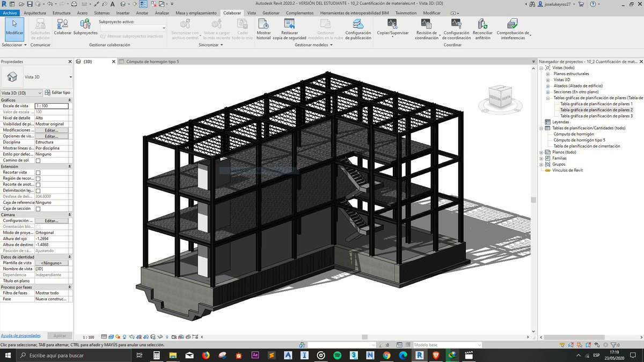
Task: Select the Mostrar historial tool
Action: [x=263, y=29]
